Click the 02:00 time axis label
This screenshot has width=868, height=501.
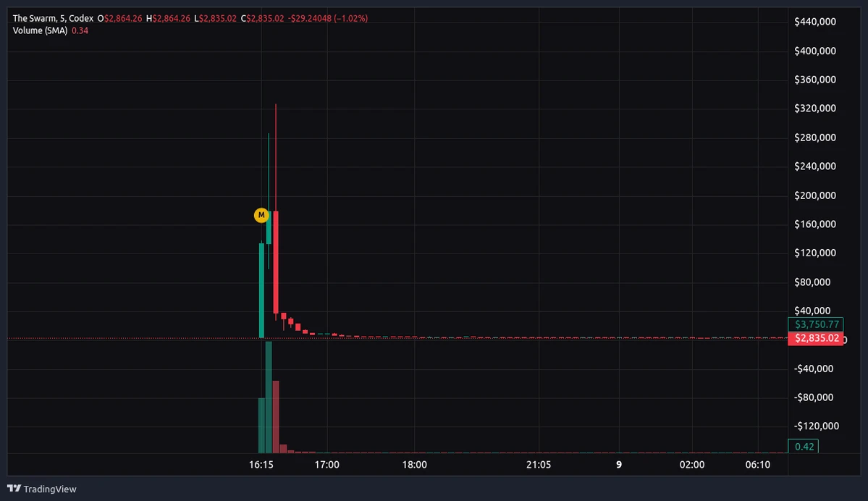pyautogui.click(x=692, y=465)
